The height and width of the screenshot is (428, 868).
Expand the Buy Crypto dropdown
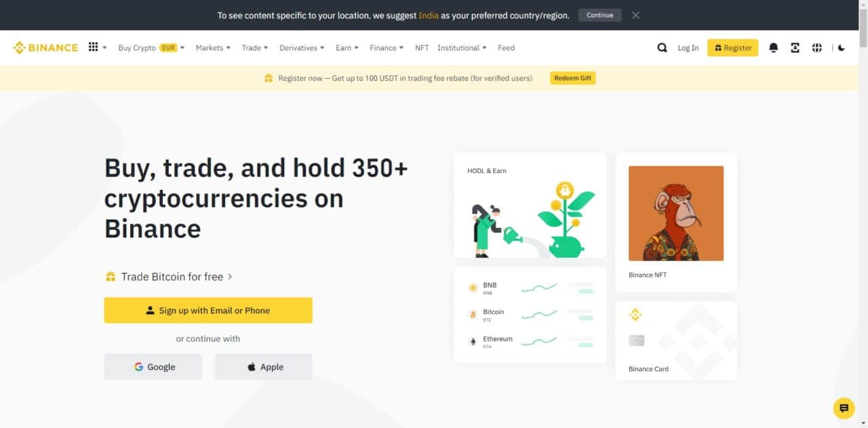[151, 47]
